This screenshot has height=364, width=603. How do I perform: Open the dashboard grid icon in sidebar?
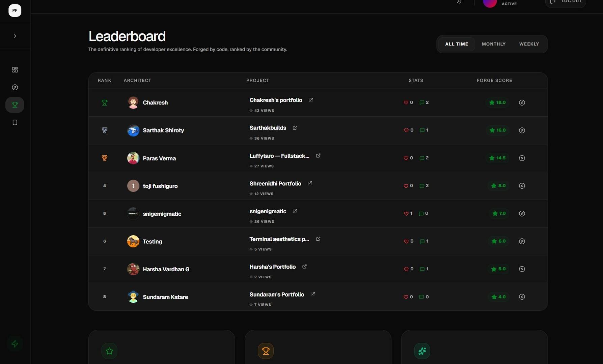coord(15,70)
